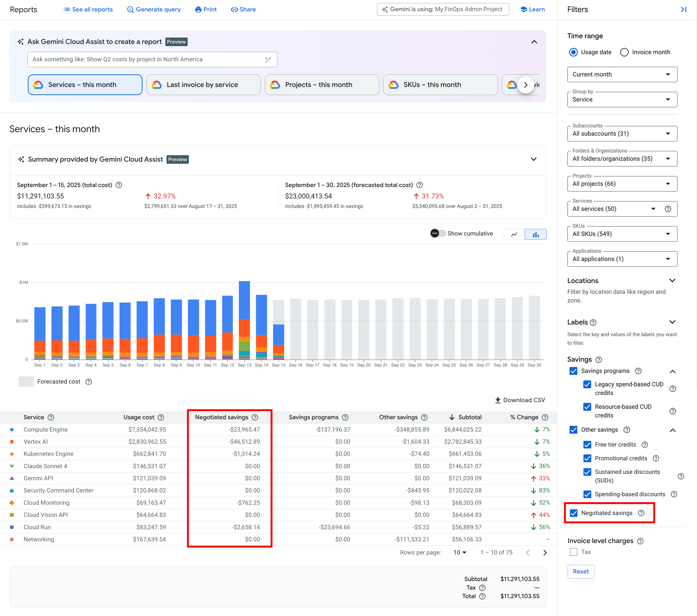The width and height of the screenshot is (697, 616).
Task: Uncheck the Negotiated savings checkbox
Action: point(573,513)
